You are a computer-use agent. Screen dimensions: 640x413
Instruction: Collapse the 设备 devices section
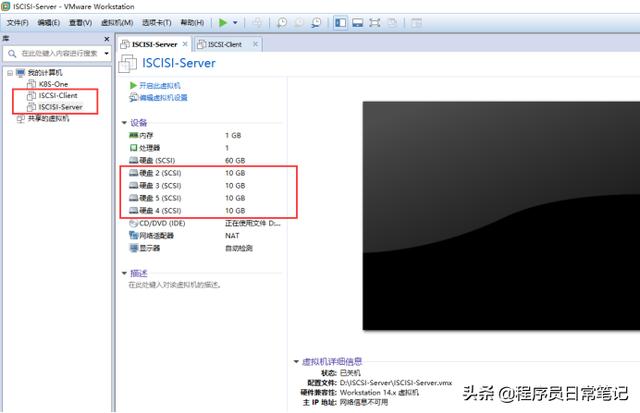coord(124,123)
